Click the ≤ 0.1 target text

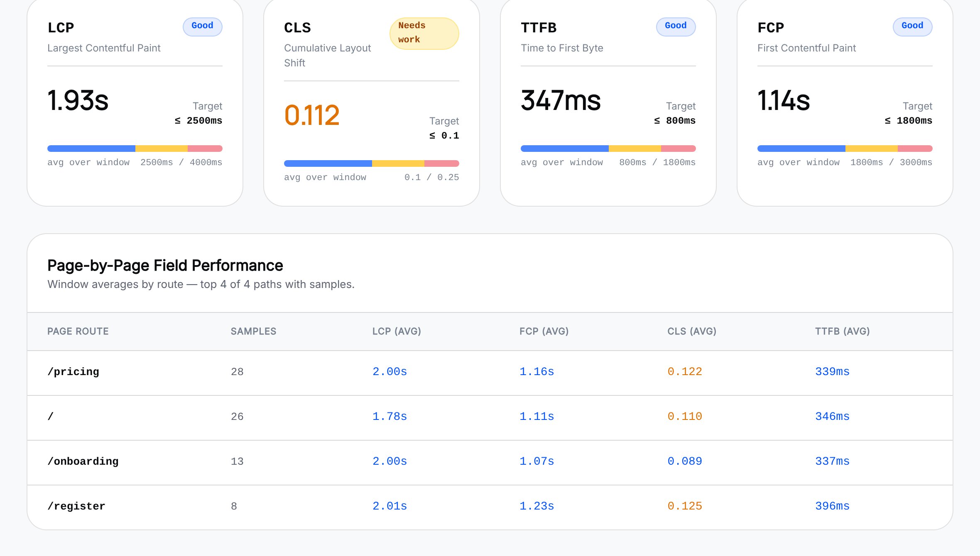point(444,136)
